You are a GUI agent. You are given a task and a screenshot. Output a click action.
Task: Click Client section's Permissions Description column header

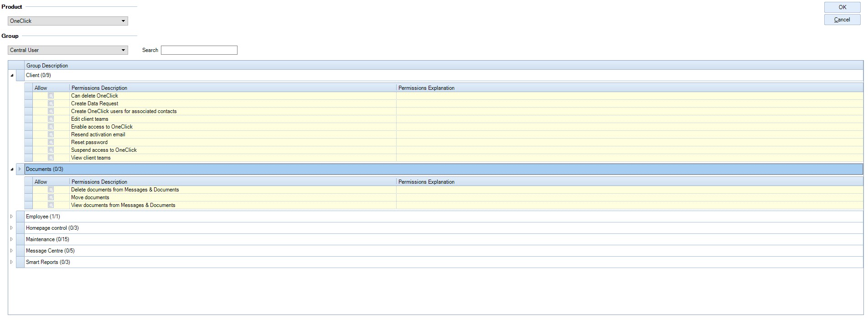(x=233, y=88)
